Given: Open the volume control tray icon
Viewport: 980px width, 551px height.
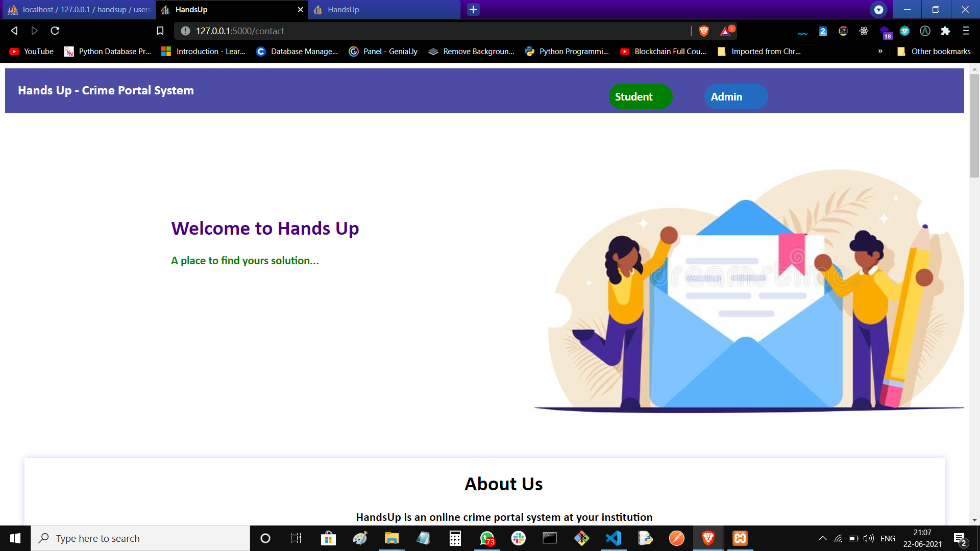Looking at the screenshot, I should [868, 538].
